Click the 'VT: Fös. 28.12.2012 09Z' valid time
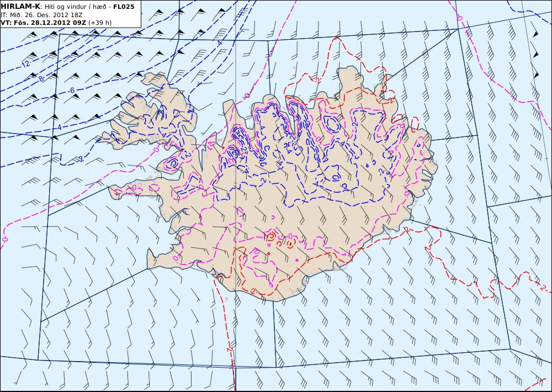This screenshot has height=392, width=552. click(x=43, y=23)
